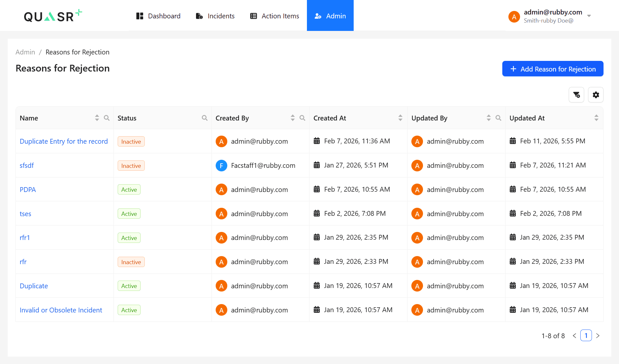619x364 pixels.
Task: Sort the table by the Created At column
Action: pos(400,118)
